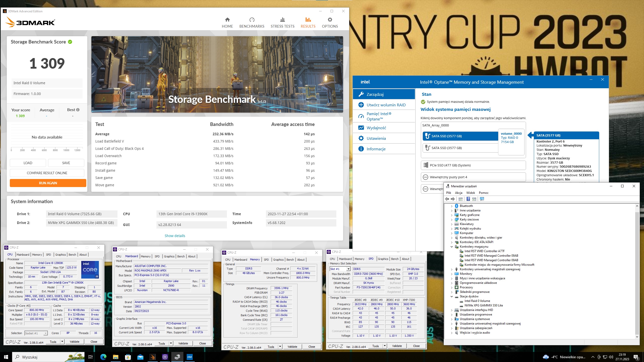Open Slot #1 dropdown in CPU-Z SPD
Viewport: 644px width, 362px height.
348,269
